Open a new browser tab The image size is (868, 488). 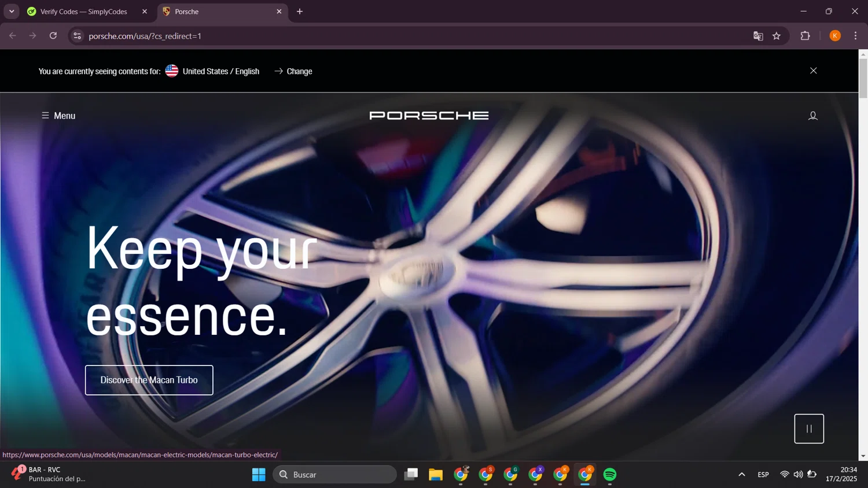(300, 12)
